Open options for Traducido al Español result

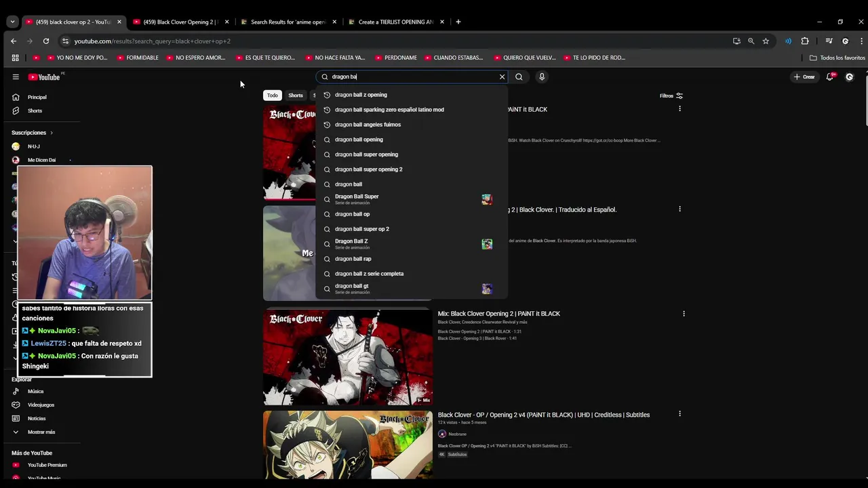tap(679, 209)
